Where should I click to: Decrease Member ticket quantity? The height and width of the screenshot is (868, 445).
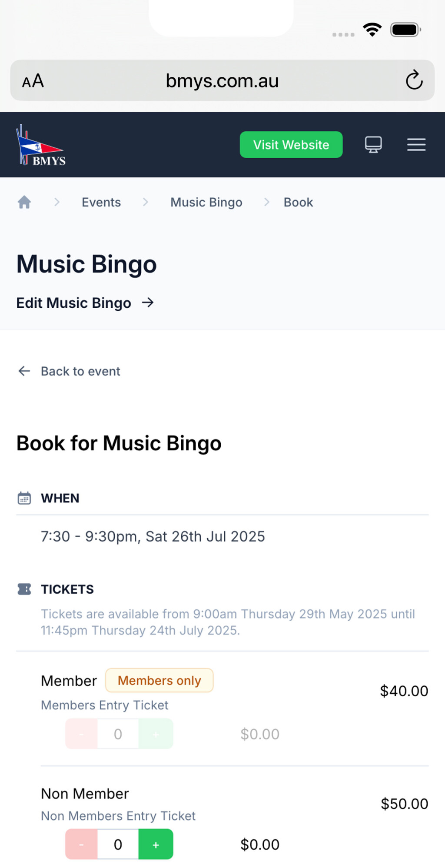pos(82,734)
